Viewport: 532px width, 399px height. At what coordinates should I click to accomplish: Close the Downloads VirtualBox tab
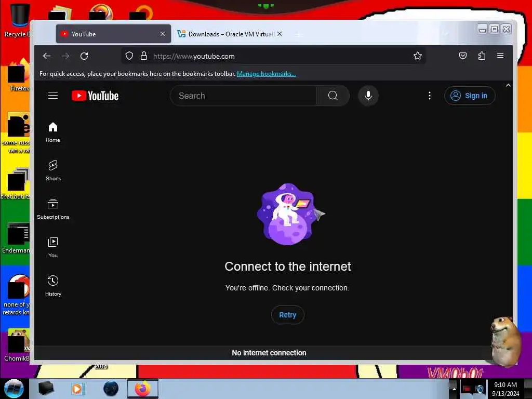[x=279, y=34]
